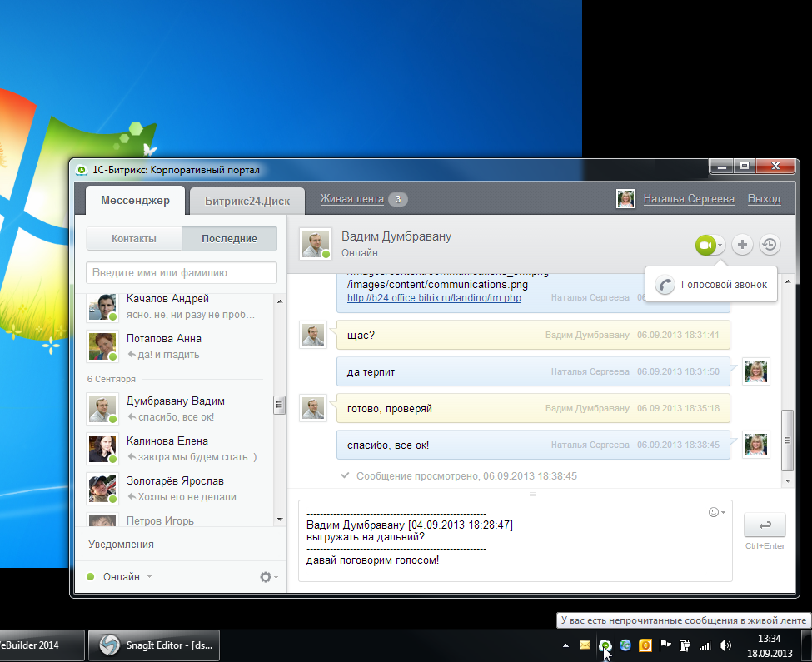Screen dimensions: 812x662
Task: Click Калинова Елена's avatar photo
Action: click(102, 449)
